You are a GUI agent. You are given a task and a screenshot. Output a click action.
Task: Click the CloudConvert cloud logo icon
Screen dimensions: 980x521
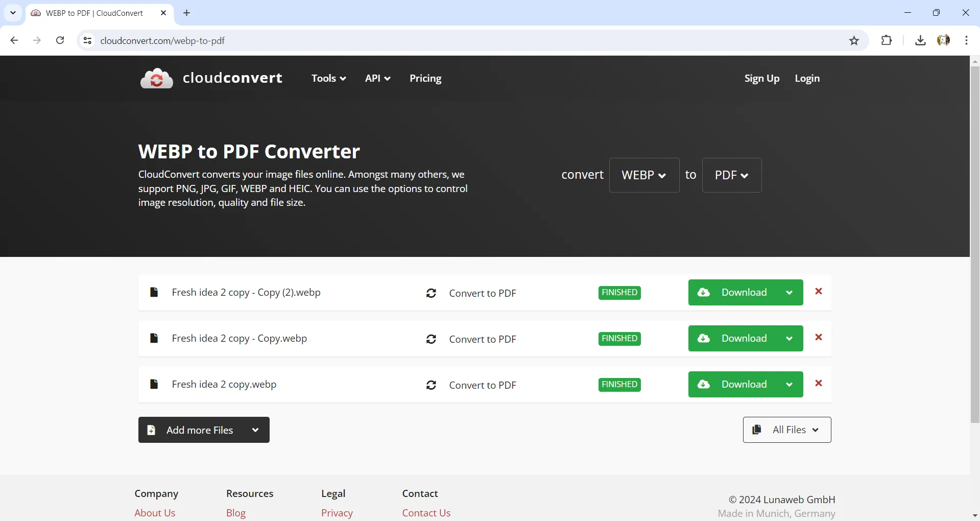(x=157, y=78)
